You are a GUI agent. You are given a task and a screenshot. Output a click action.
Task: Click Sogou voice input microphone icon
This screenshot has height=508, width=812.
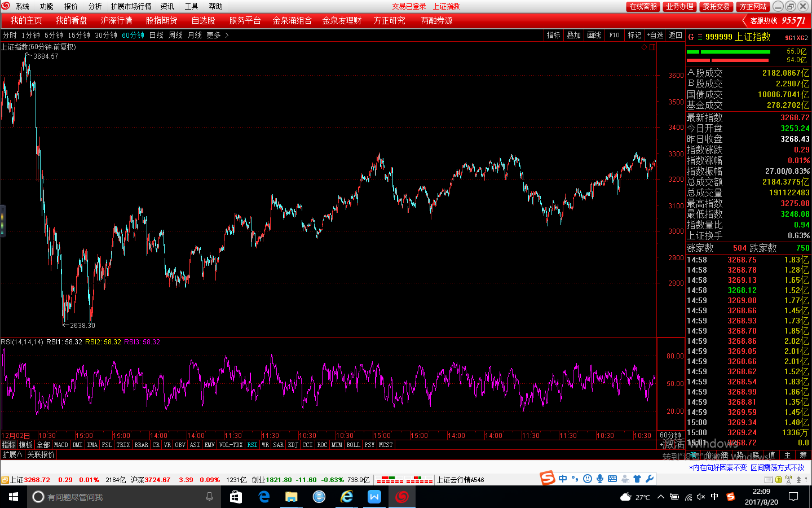pyautogui.click(x=600, y=479)
